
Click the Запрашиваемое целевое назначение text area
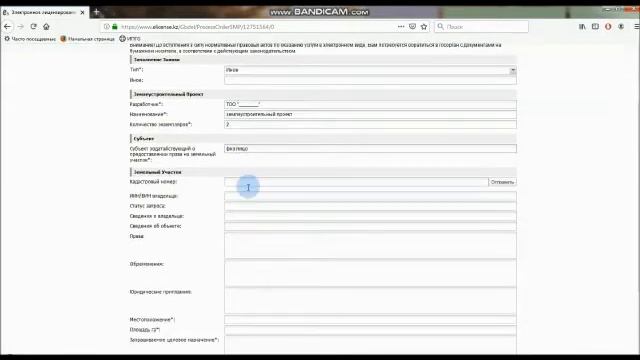pos(370,345)
